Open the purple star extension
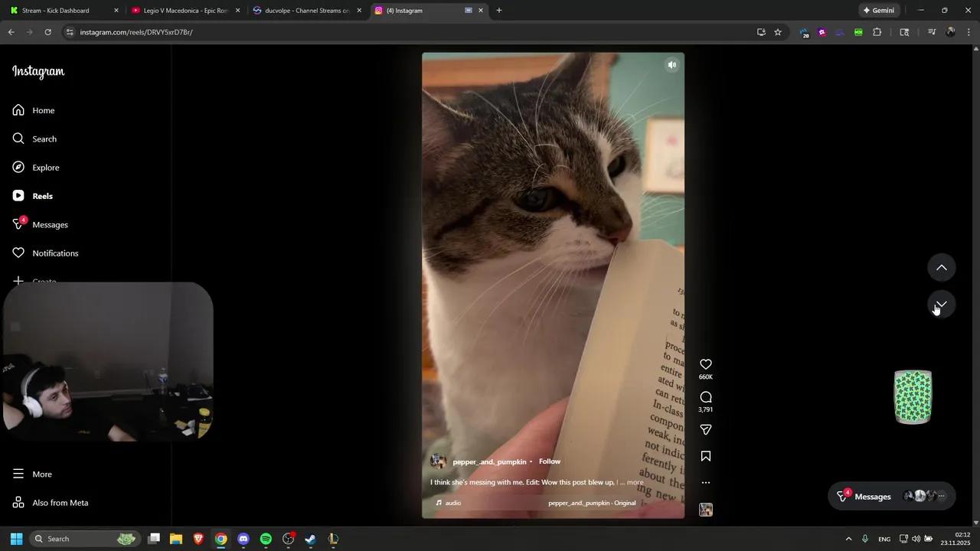The image size is (980, 551). click(822, 32)
